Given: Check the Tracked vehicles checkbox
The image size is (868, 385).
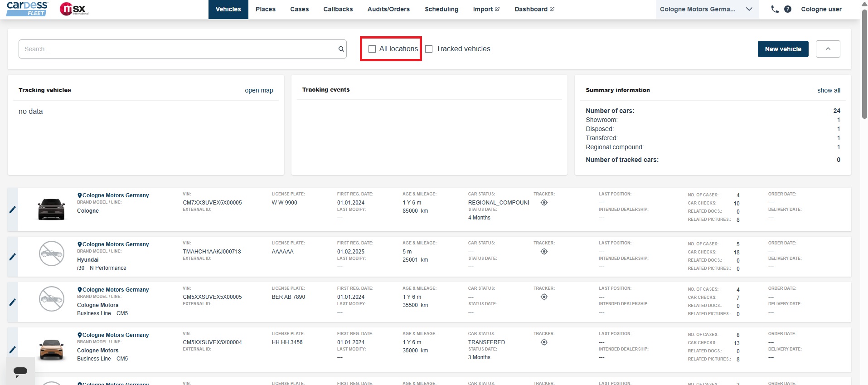Looking at the screenshot, I should point(429,49).
